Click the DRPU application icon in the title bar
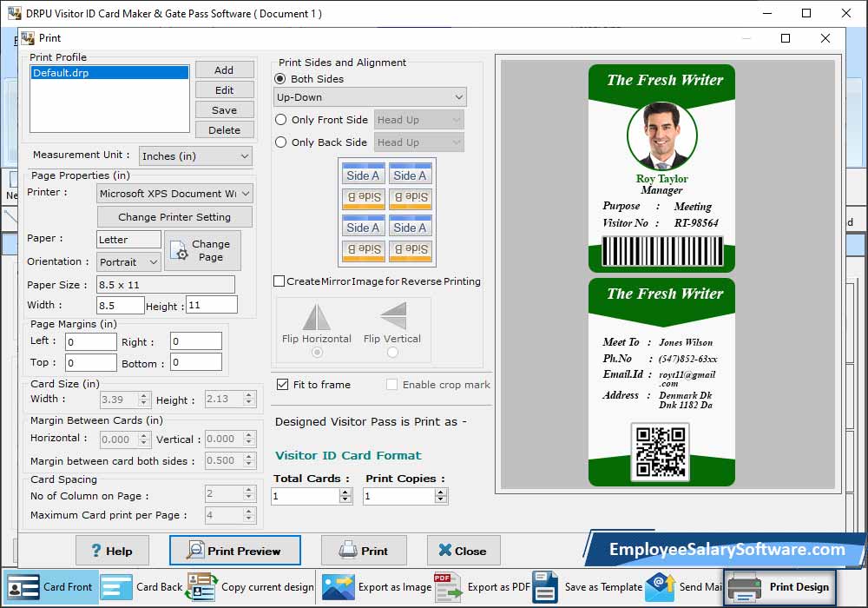868x608 pixels. [15, 13]
